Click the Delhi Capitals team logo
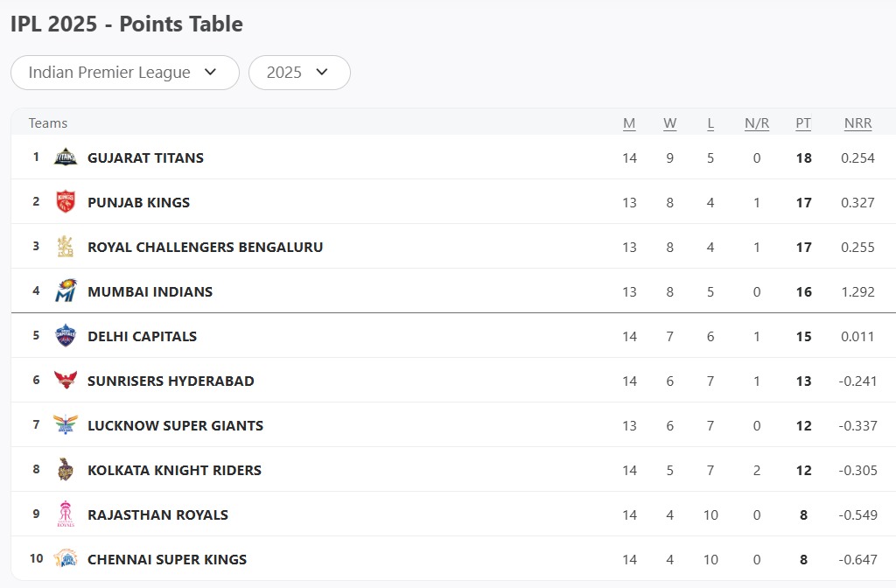This screenshot has height=588, width=896. pos(66,336)
